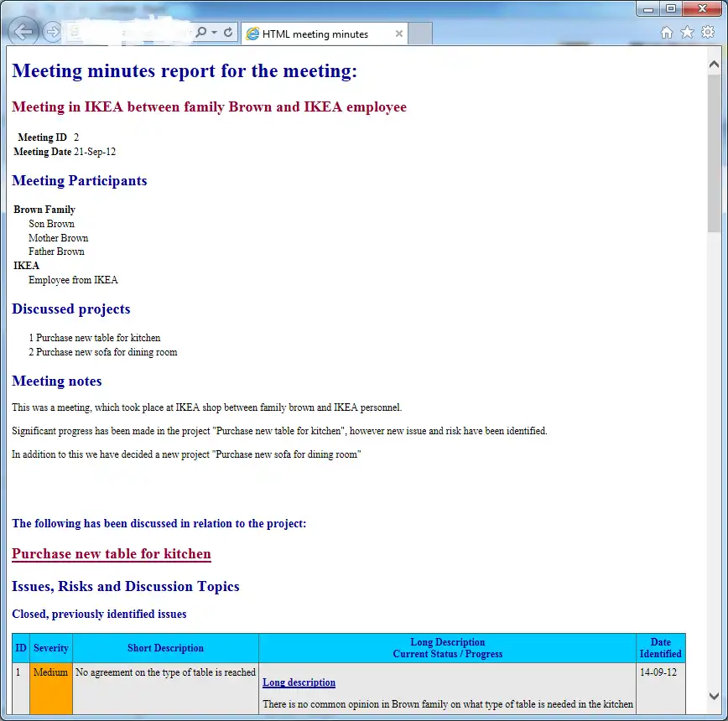The width and height of the screenshot is (728, 721).
Task: Close the HTML meeting minutes tab
Action: (399, 34)
